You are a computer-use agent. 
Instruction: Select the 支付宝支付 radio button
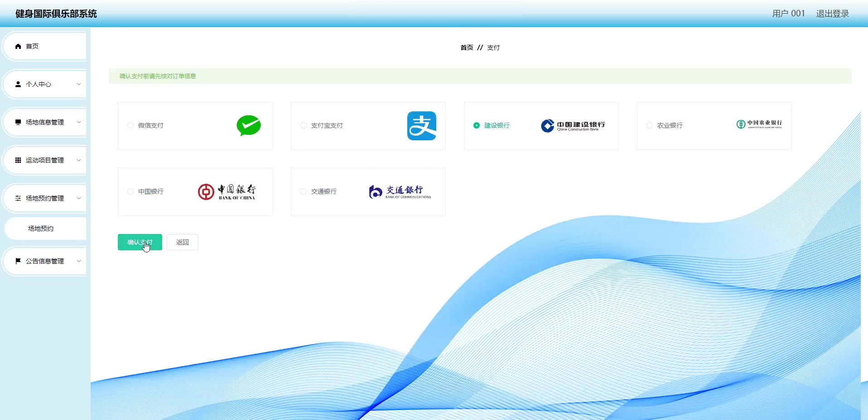(304, 125)
